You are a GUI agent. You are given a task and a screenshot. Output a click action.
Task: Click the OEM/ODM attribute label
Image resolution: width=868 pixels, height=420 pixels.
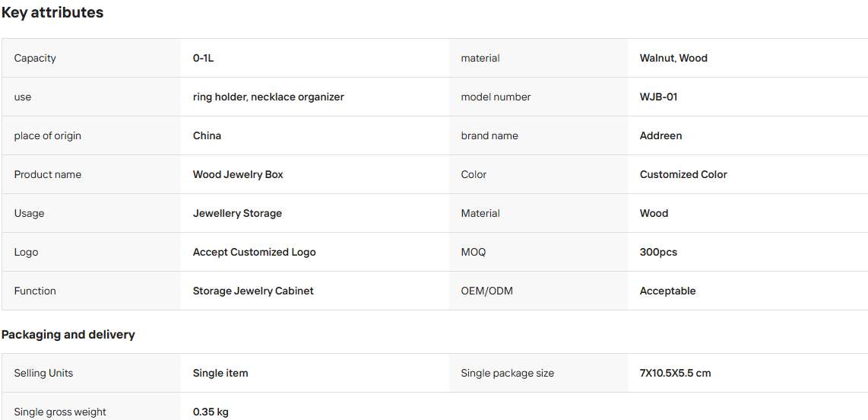486,291
